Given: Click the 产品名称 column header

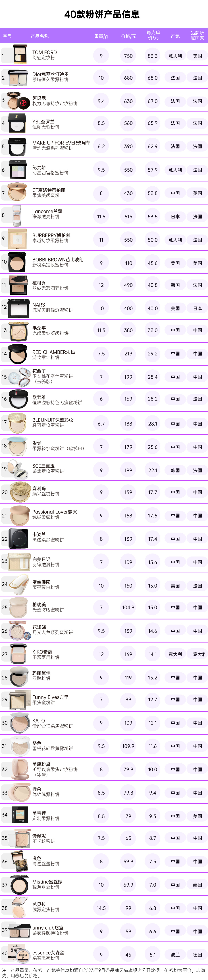Looking at the screenshot, I should (x=40, y=36).
